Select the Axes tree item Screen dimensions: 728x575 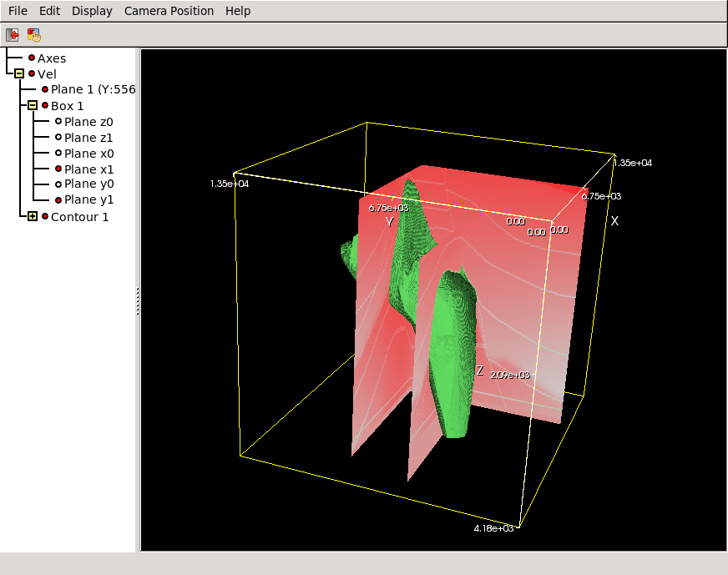[52, 58]
